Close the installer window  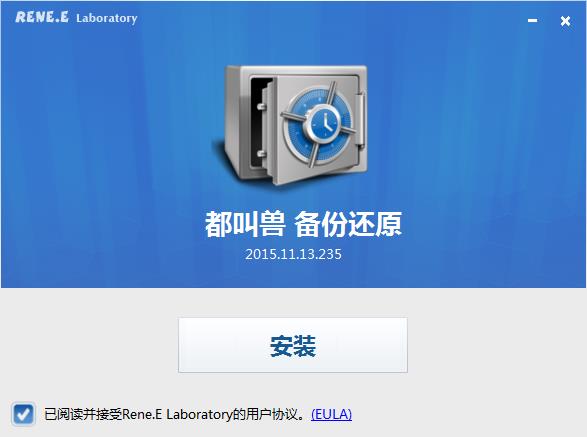565,21
